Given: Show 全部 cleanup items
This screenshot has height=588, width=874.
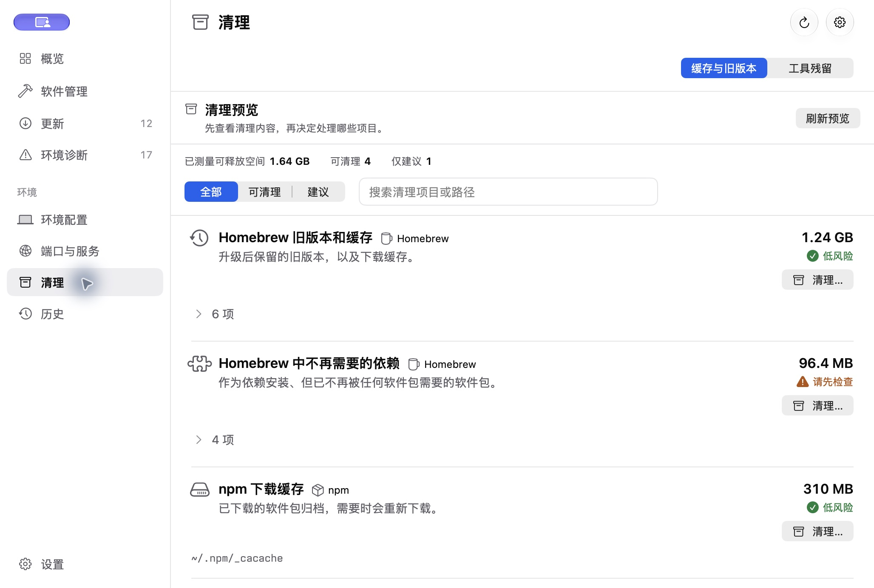Looking at the screenshot, I should click(211, 192).
